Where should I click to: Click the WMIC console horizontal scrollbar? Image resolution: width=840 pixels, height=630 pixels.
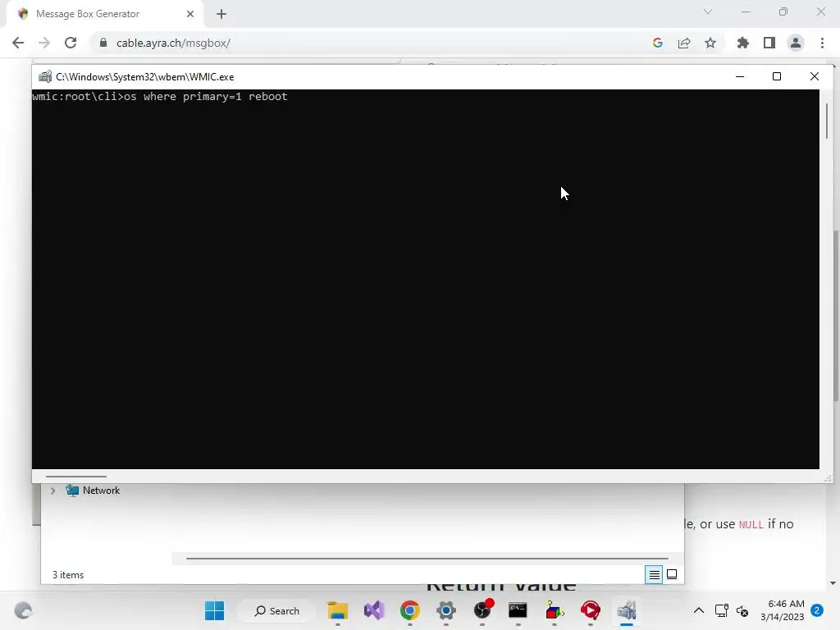76,477
